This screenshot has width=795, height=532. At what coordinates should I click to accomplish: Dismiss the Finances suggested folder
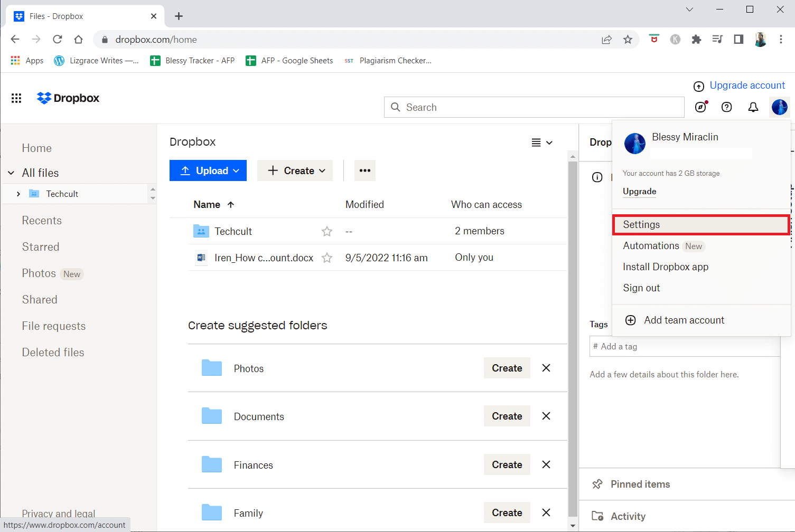coord(546,464)
